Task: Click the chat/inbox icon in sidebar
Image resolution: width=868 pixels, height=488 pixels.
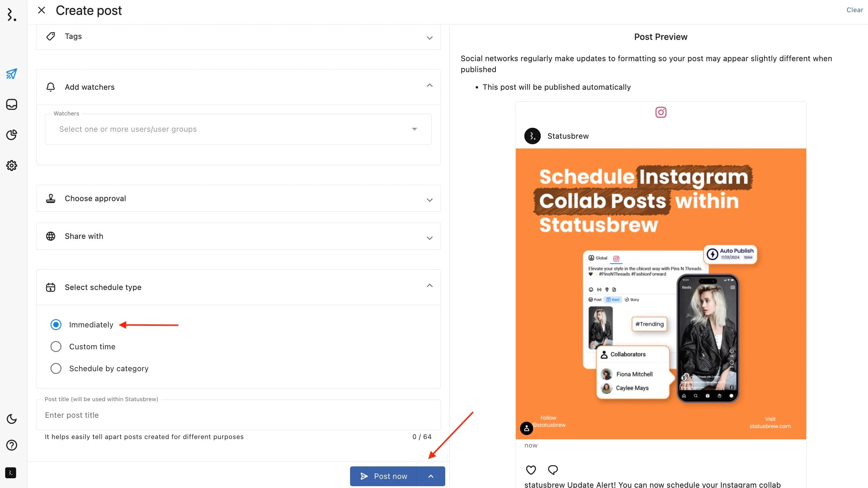Action: pos(12,104)
